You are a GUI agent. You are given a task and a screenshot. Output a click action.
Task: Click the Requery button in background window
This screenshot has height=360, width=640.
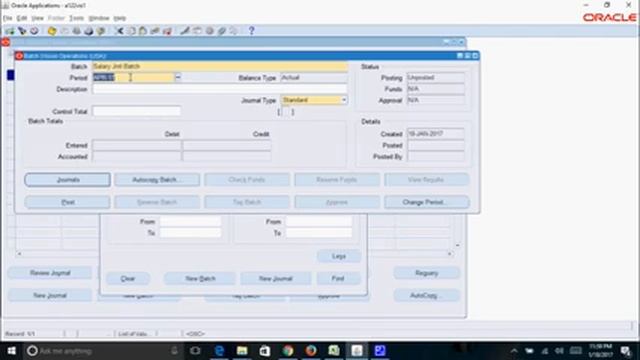click(427, 273)
